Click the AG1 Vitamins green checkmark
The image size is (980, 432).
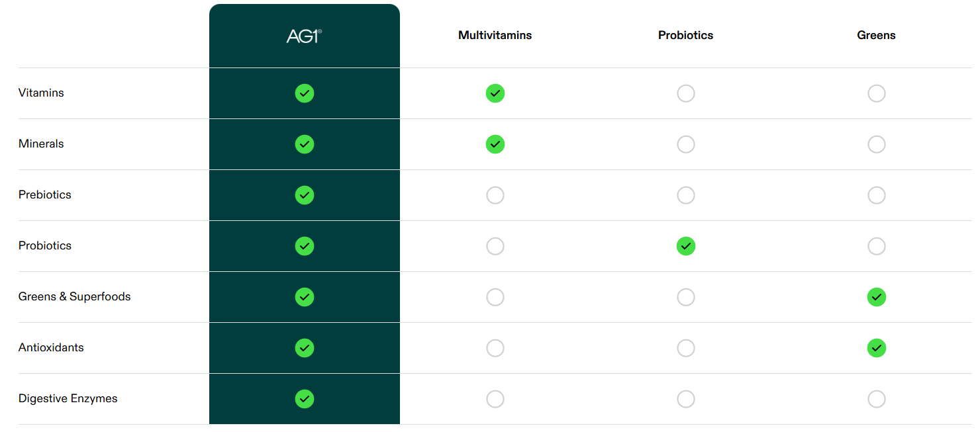[305, 93]
